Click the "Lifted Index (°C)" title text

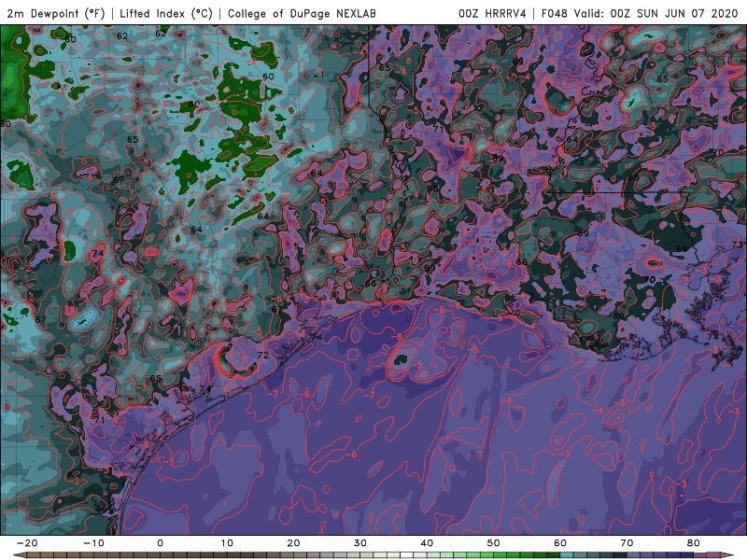click(166, 13)
